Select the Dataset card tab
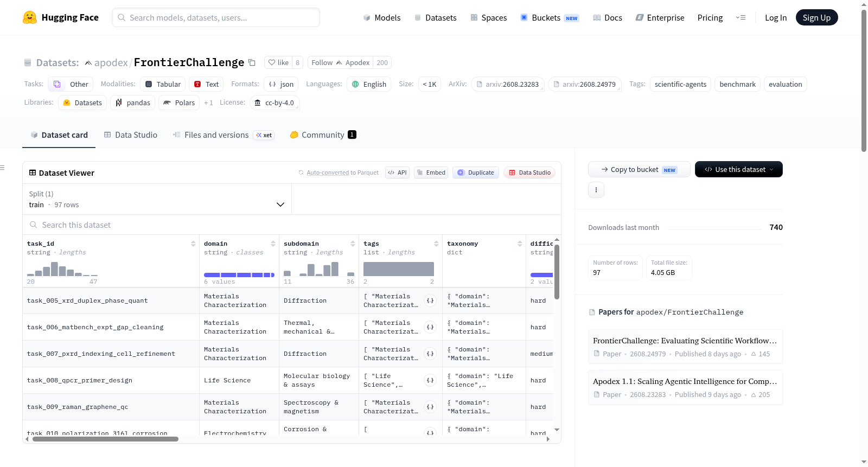 (x=59, y=135)
